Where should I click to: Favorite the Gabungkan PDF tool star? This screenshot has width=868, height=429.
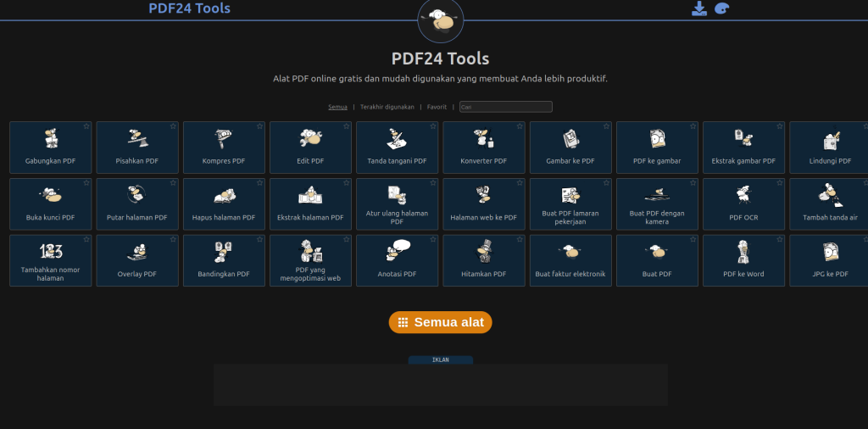(86, 126)
